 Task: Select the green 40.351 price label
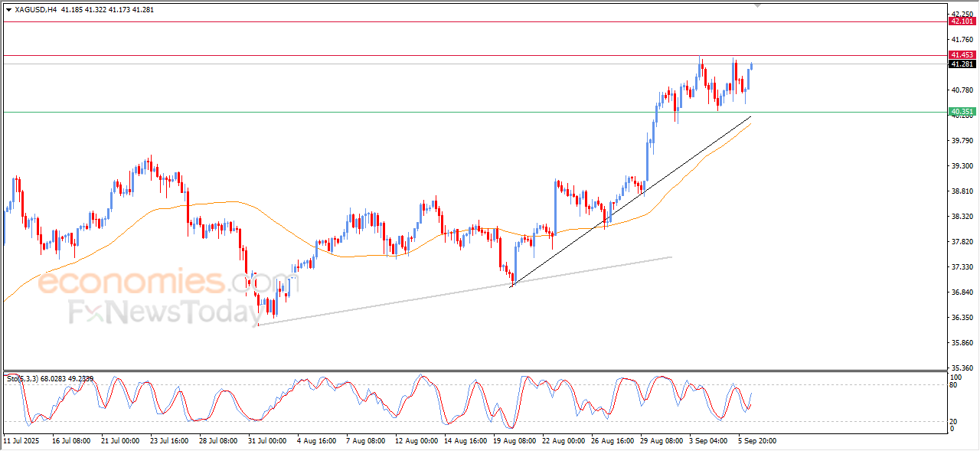pyautogui.click(x=962, y=112)
